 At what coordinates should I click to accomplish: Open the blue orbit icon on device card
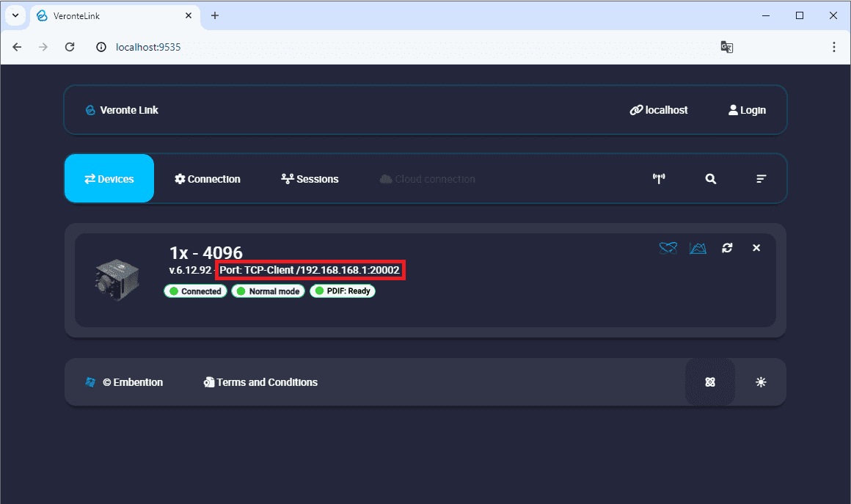(x=668, y=248)
